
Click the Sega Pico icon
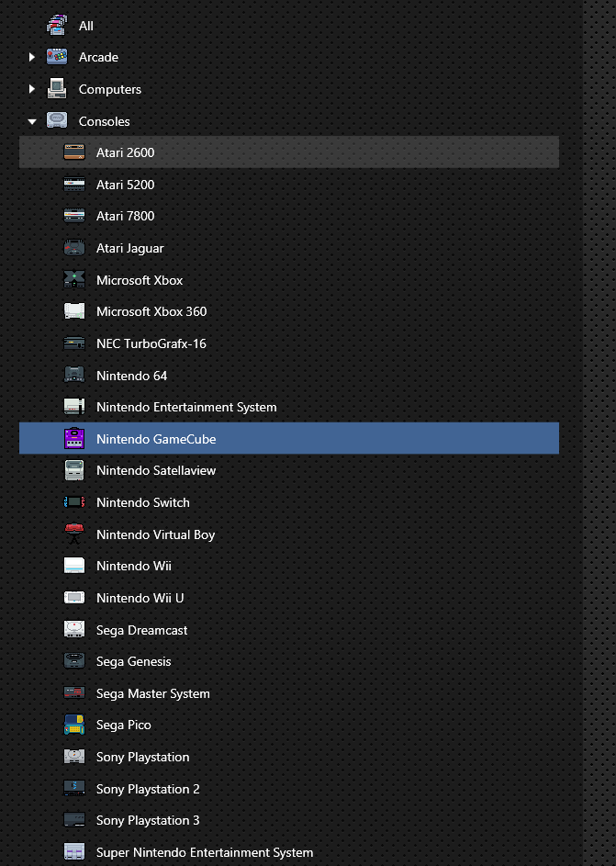point(74,725)
